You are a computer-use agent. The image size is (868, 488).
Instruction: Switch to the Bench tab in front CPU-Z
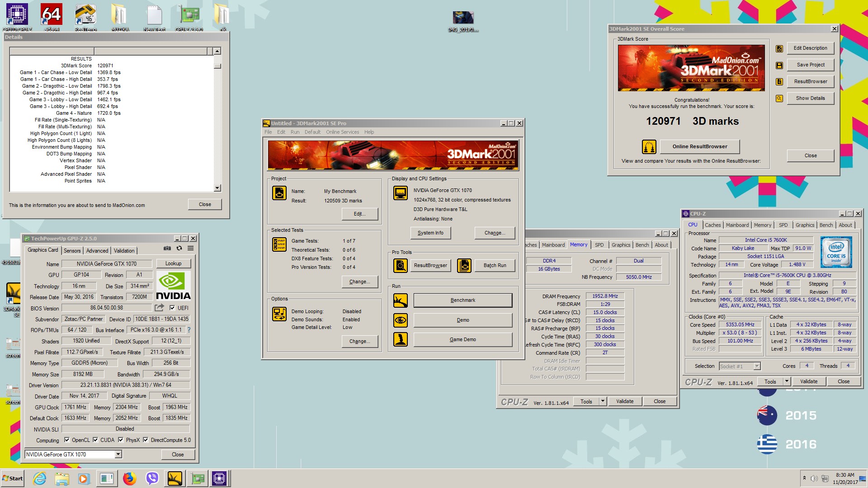click(826, 225)
